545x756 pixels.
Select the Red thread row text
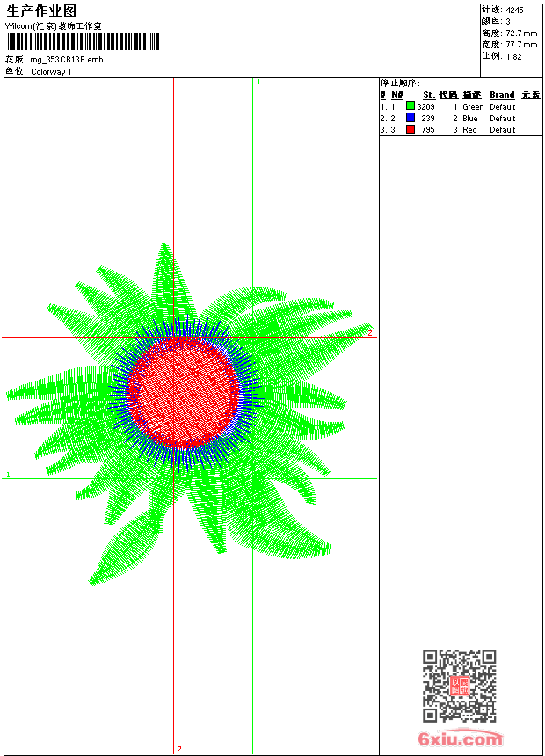click(469, 130)
